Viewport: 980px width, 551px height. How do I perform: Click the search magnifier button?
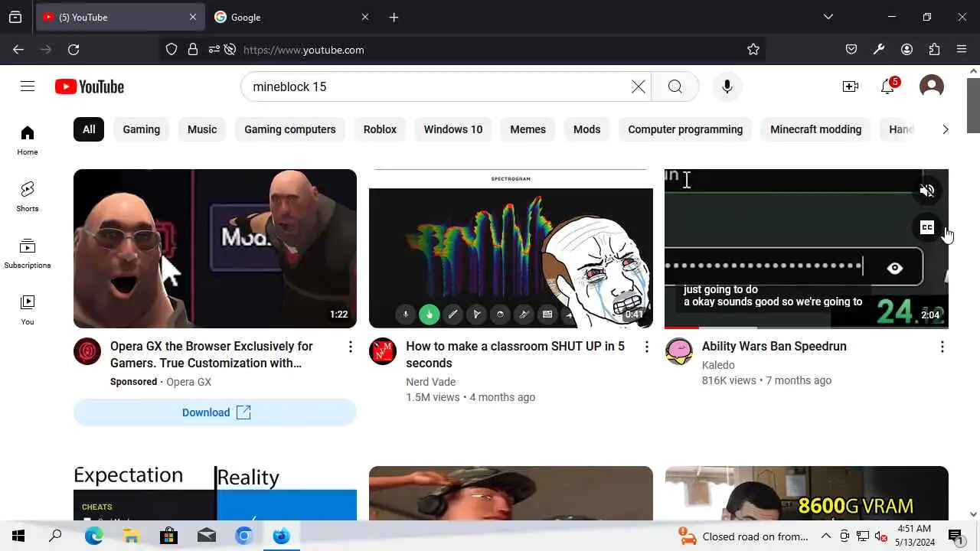point(675,86)
